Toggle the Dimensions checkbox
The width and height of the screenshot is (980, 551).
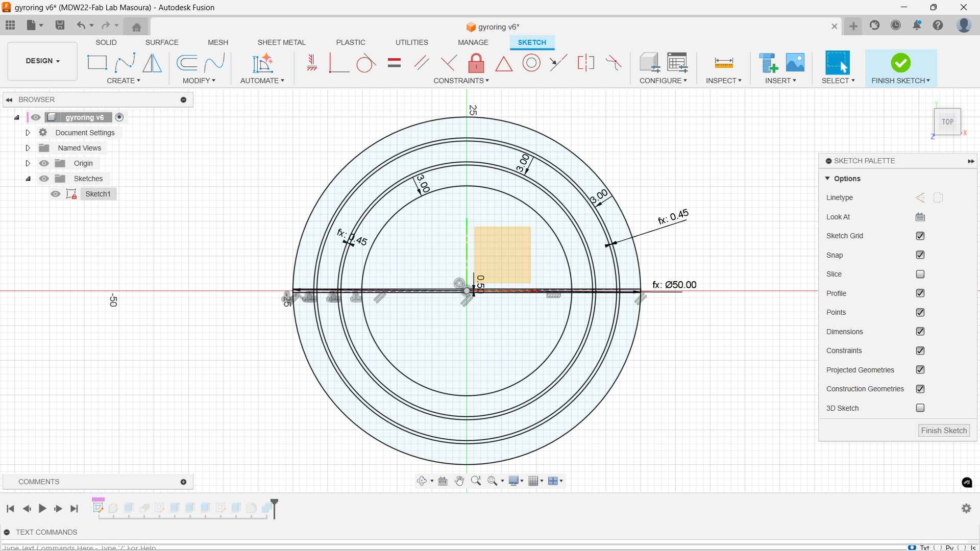pyautogui.click(x=920, y=332)
